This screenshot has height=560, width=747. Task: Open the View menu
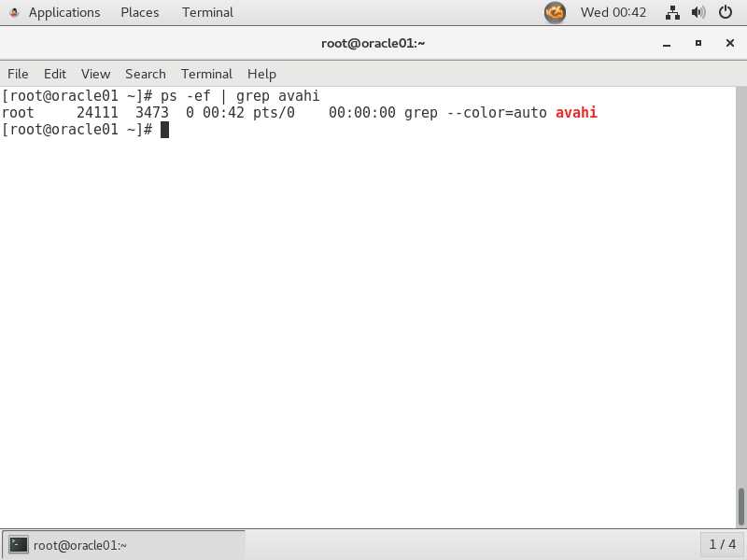coord(96,75)
